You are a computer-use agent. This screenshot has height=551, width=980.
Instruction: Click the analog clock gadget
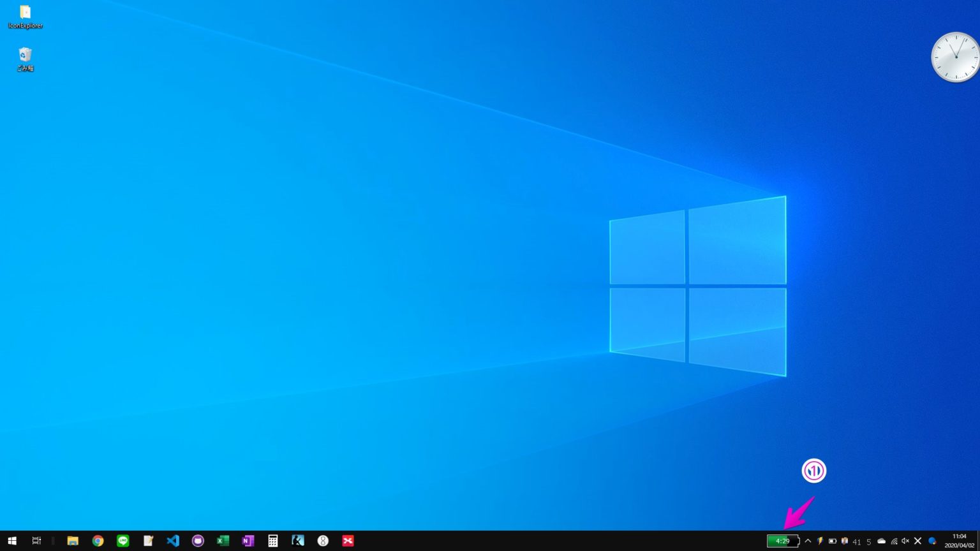(x=954, y=57)
